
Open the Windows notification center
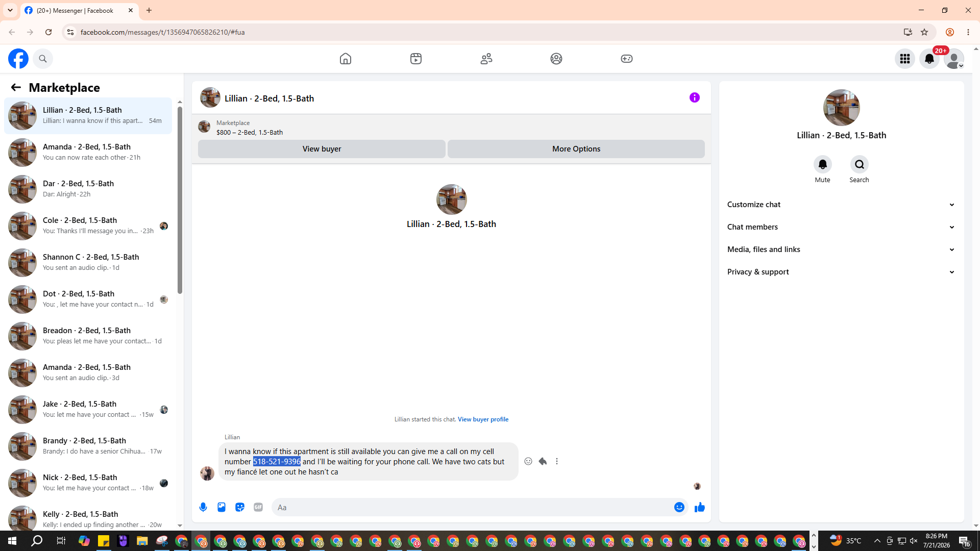pyautogui.click(x=964, y=541)
